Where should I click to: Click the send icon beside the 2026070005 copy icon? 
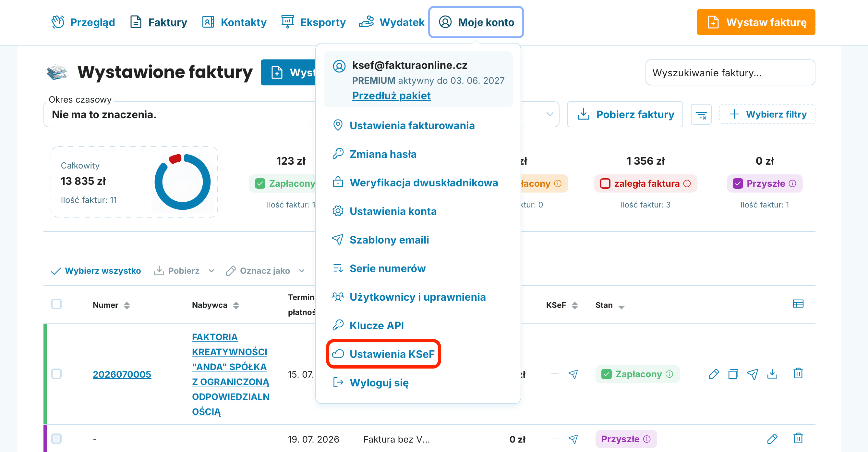753,374
